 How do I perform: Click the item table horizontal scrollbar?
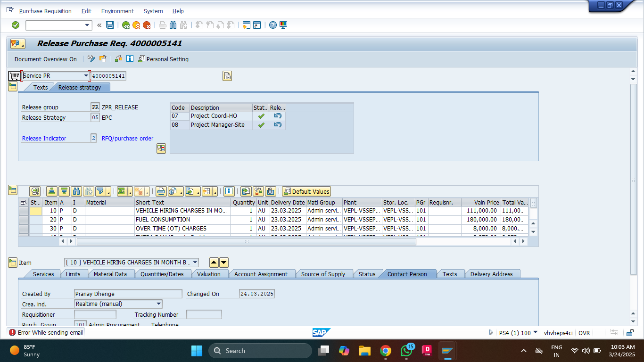click(246, 241)
